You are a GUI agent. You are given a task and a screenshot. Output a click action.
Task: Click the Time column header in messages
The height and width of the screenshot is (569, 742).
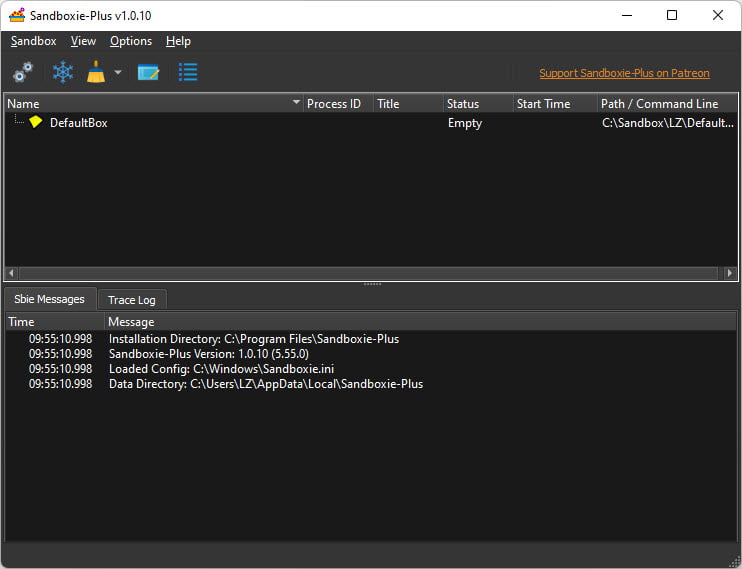[x=54, y=322]
